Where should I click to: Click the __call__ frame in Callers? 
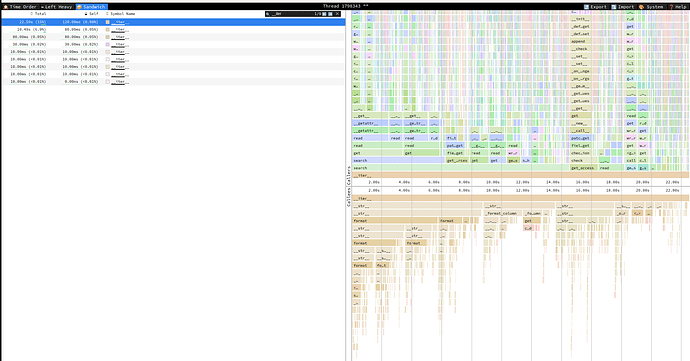pos(581,131)
